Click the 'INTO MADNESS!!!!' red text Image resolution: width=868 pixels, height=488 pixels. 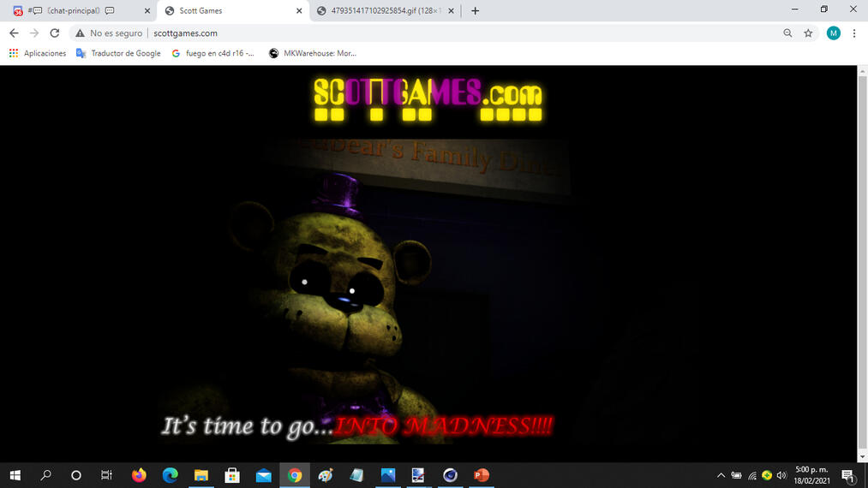443,426
